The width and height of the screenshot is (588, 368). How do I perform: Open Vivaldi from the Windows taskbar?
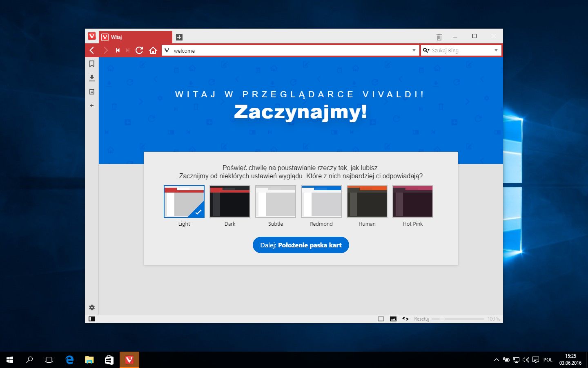click(129, 360)
